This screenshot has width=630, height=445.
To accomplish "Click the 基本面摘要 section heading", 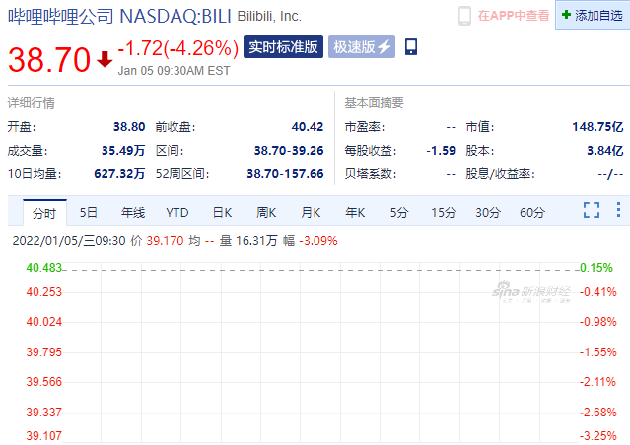I will pyautogui.click(x=374, y=103).
